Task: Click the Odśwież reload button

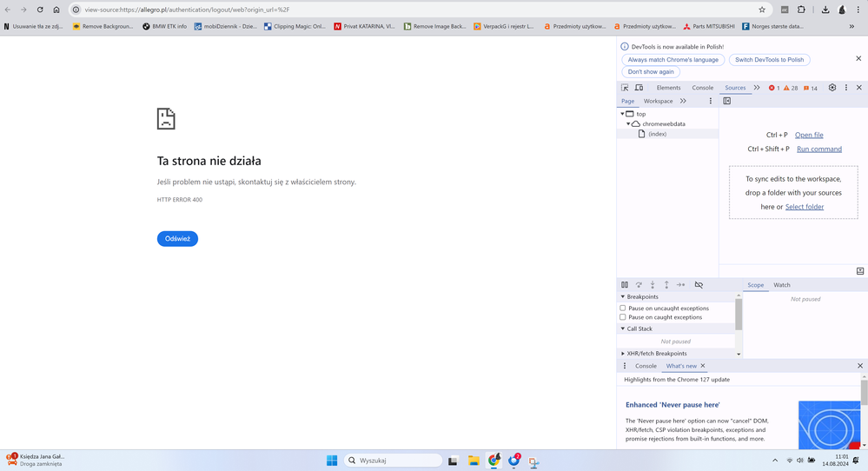Action: (177, 239)
